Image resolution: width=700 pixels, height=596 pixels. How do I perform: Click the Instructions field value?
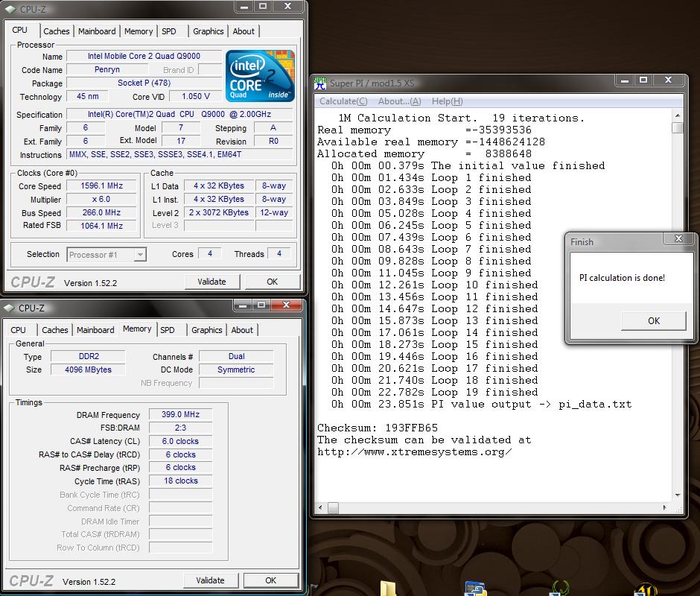[180, 154]
